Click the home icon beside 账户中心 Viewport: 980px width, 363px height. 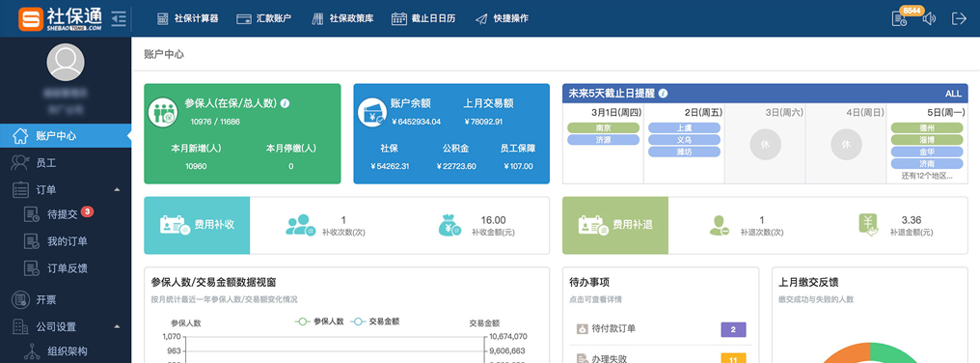click(20, 135)
